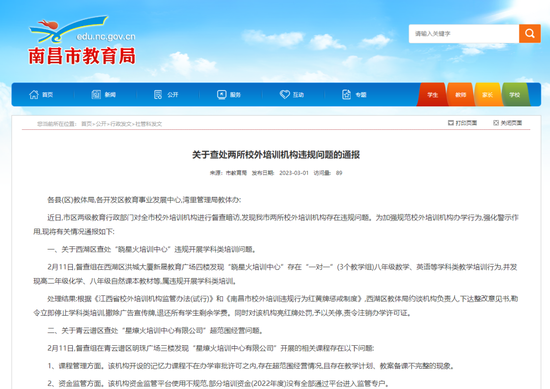Open the orange 教师 tab

pos(460,95)
